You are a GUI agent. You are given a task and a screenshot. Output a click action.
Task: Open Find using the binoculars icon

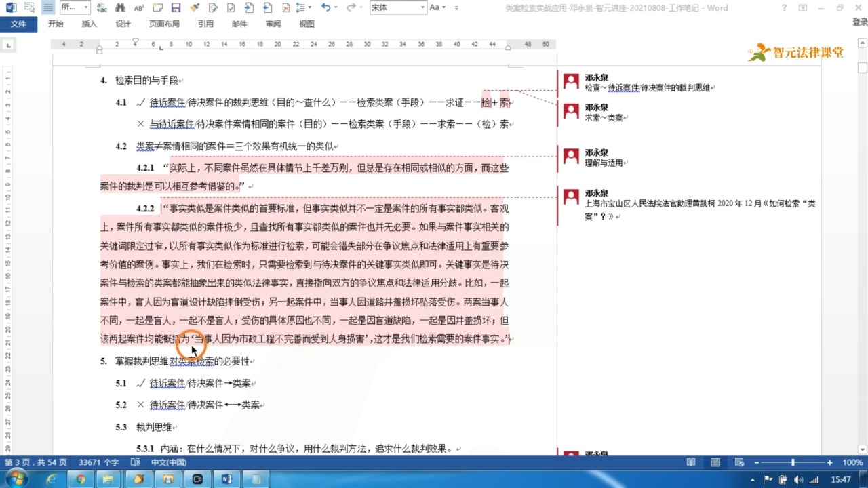tap(120, 7)
